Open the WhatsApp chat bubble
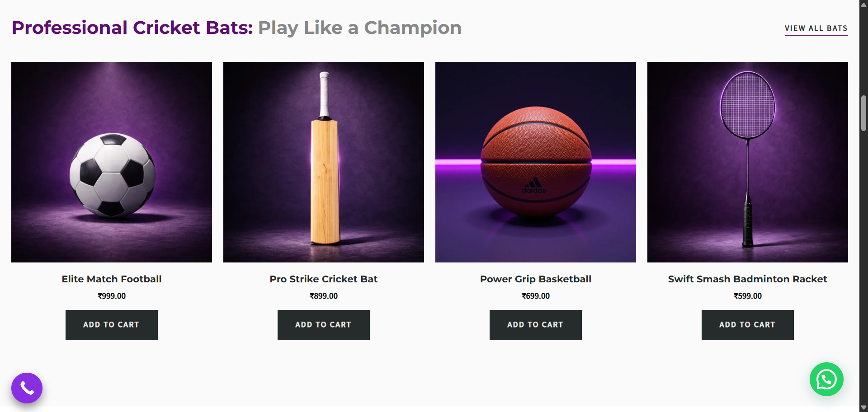 [826, 379]
